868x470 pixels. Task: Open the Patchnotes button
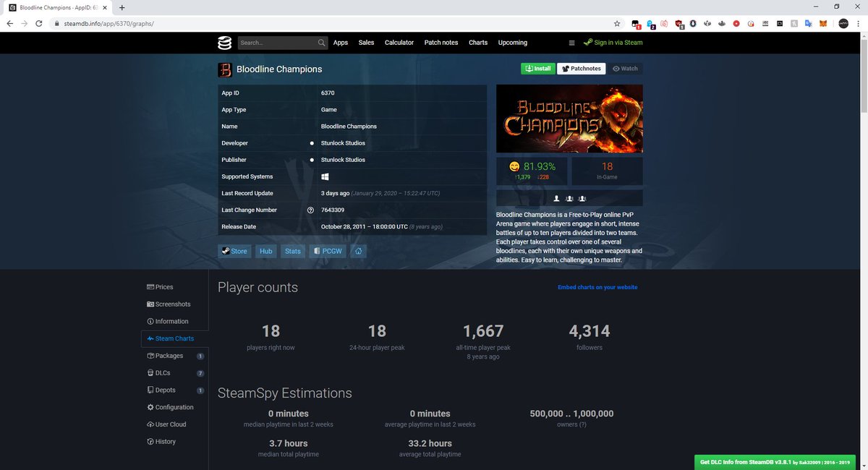point(581,69)
